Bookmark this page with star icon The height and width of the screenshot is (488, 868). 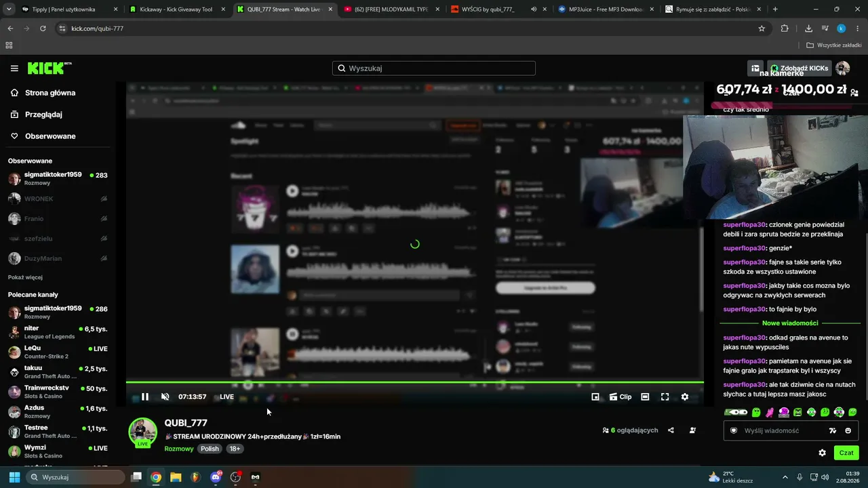point(762,28)
